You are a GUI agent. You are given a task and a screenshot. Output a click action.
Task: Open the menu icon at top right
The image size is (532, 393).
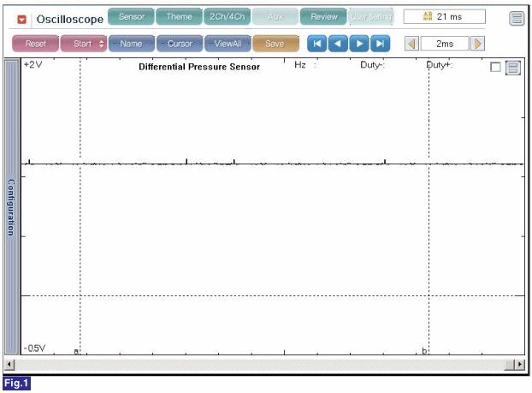[517, 18]
